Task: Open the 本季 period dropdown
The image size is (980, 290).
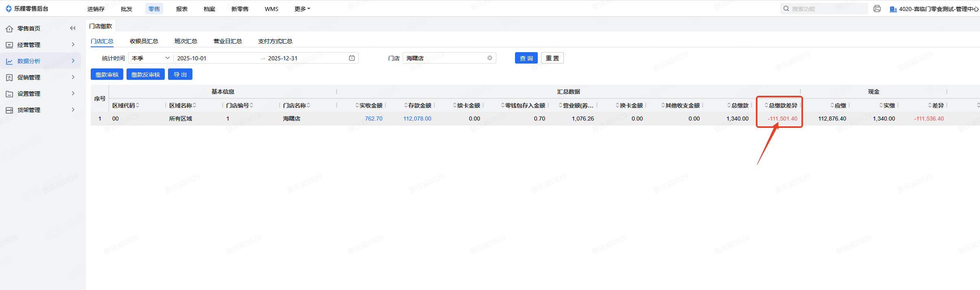Action: [x=151, y=58]
